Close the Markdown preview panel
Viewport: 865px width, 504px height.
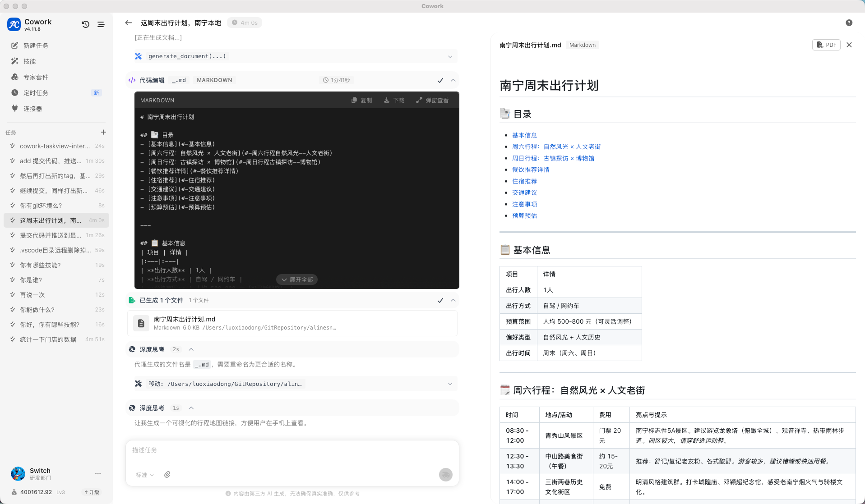(x=849, y=45)
